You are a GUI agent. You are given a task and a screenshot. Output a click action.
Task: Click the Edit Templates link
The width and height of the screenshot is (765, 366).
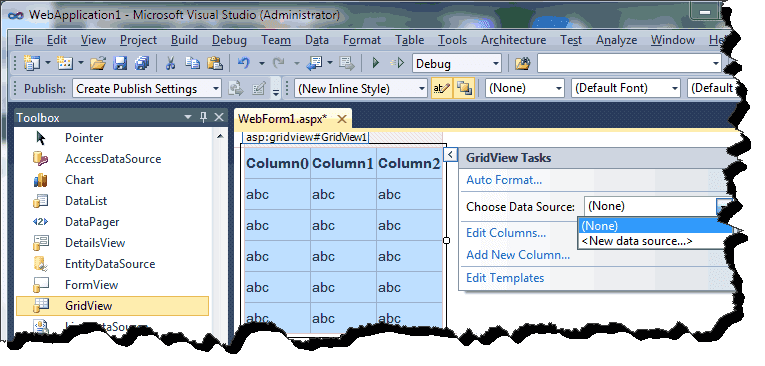[x=505, y=278]
